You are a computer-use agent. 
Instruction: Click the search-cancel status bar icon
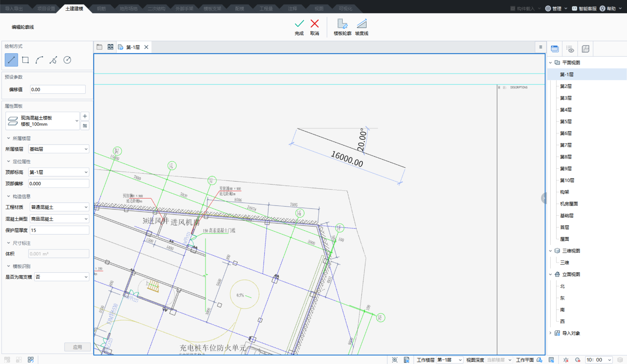(x=578, y=360)
